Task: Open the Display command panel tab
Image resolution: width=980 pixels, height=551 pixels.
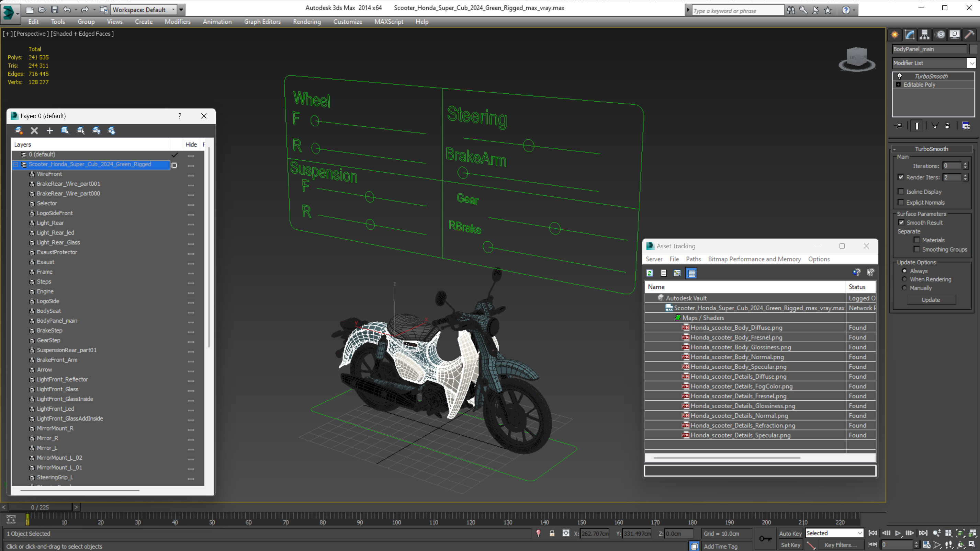Action: point(955,35)
